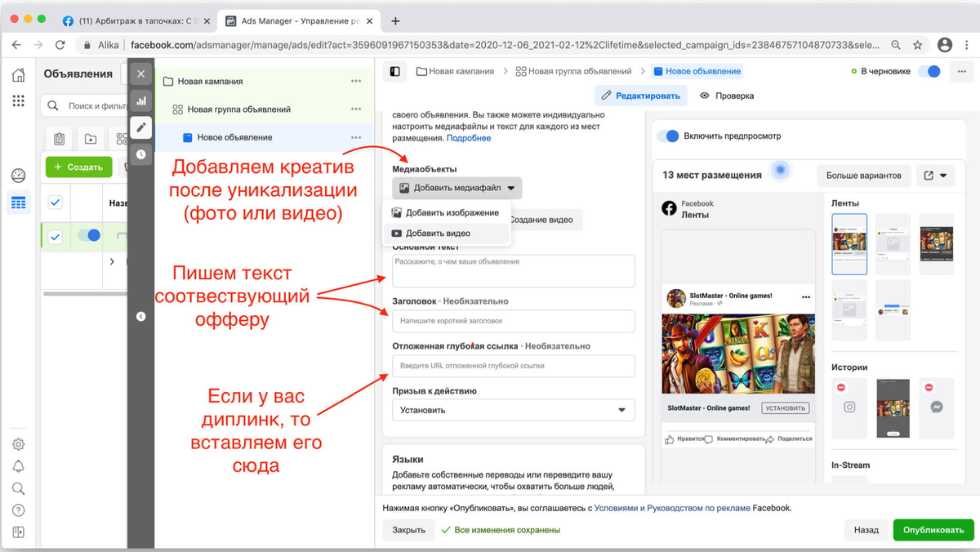The image size is (980, 552).
Task: Open the three-dot menu on SlotMaster preview post
Action: point(806,296)
